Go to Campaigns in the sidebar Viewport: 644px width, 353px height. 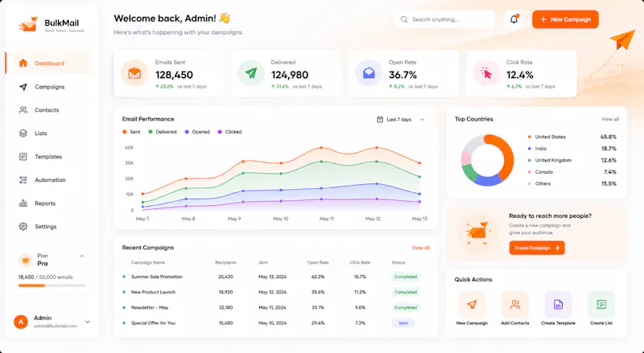pyautogui.click(x=51, y=87)
